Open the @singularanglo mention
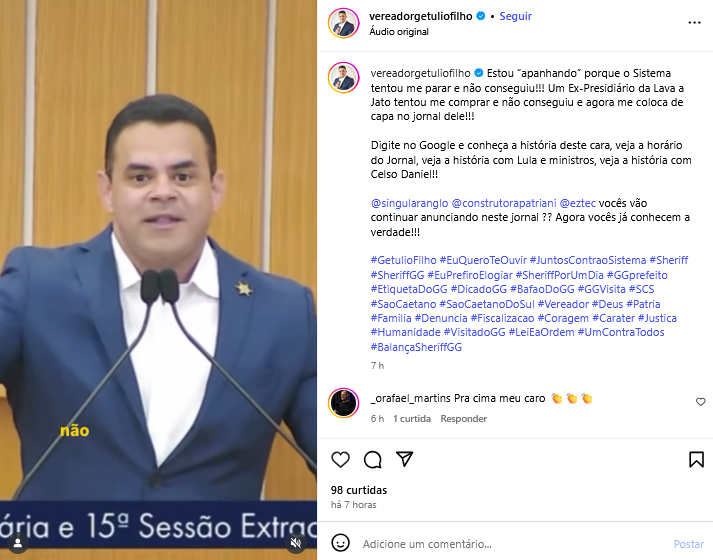Viewport: 713px width, 560px height. click(409, 203)
